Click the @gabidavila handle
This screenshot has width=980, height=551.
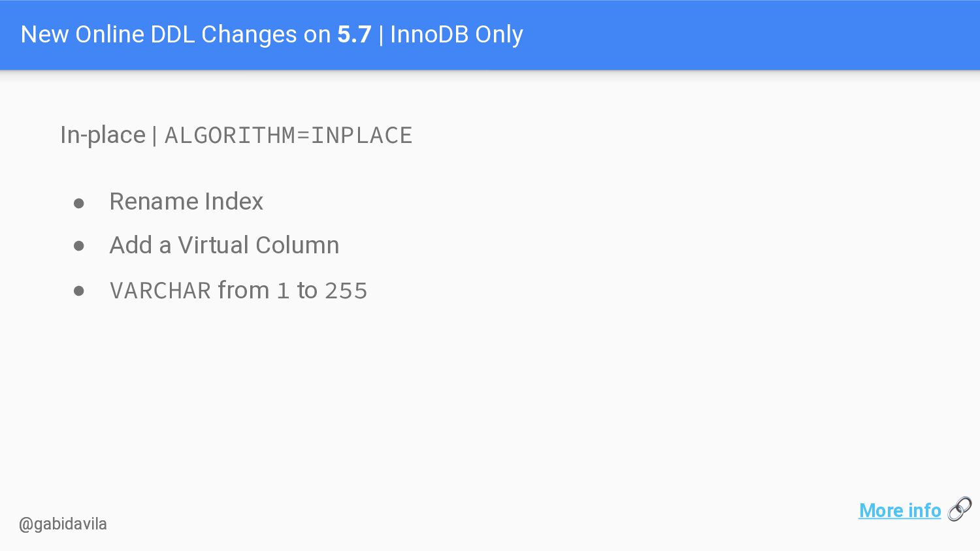[x=63, y=524]
